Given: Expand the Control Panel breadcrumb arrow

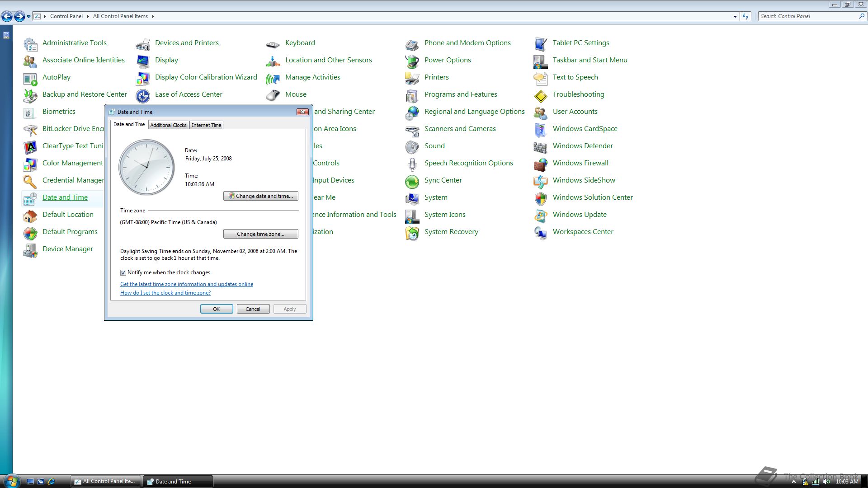Looking at the screenshot, I should pos(88,16).
